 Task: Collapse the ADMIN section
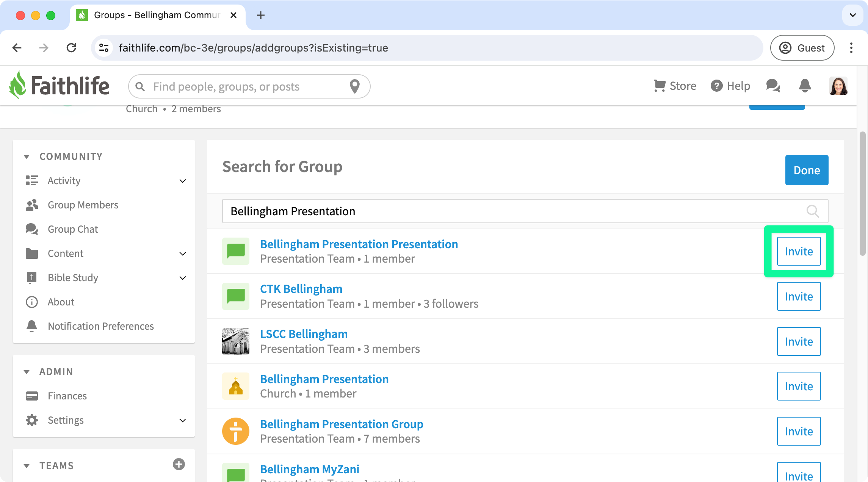tap(27, 372)
